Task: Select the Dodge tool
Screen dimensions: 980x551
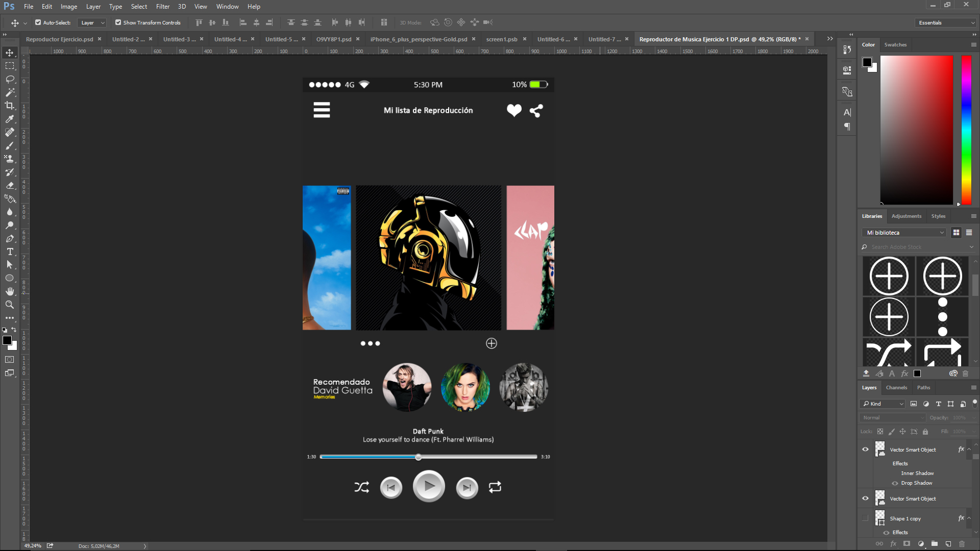Action: point(10,225)
